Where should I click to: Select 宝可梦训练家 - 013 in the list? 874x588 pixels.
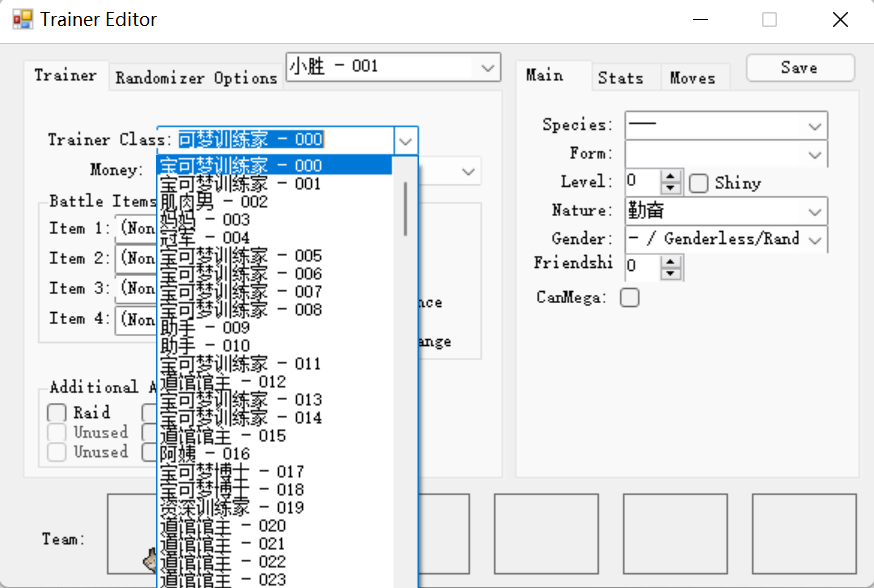pos(275,400)
